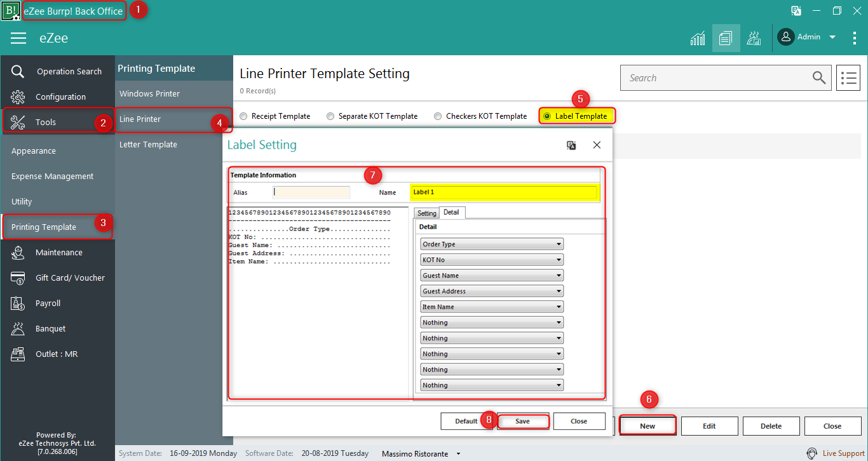Open the last Nothing dropdown in Detail list
868x461 pixels.
[492, 385]
